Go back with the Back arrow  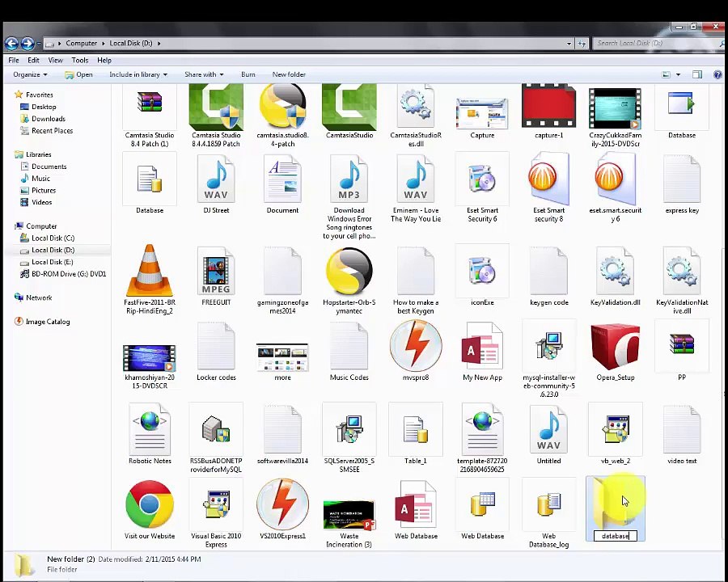coord(11,44)
